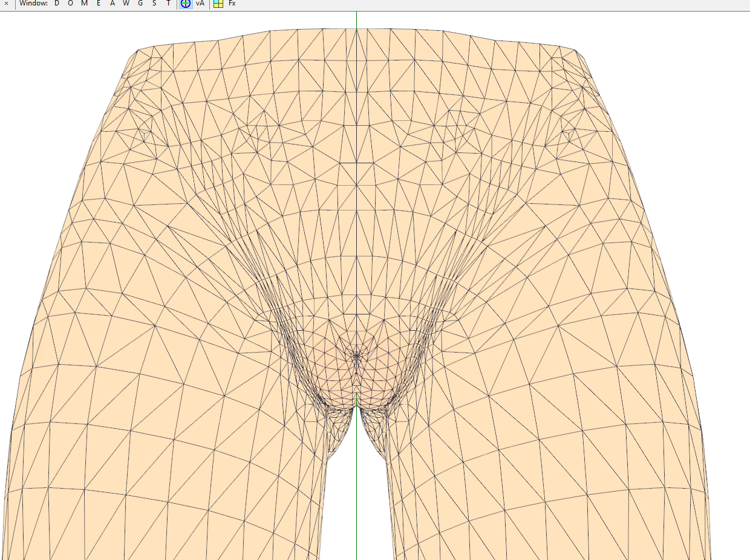Click the yellow four-pane grid icon
The width and height of the screenshot is (750, 560).
(x=218, y=4)
